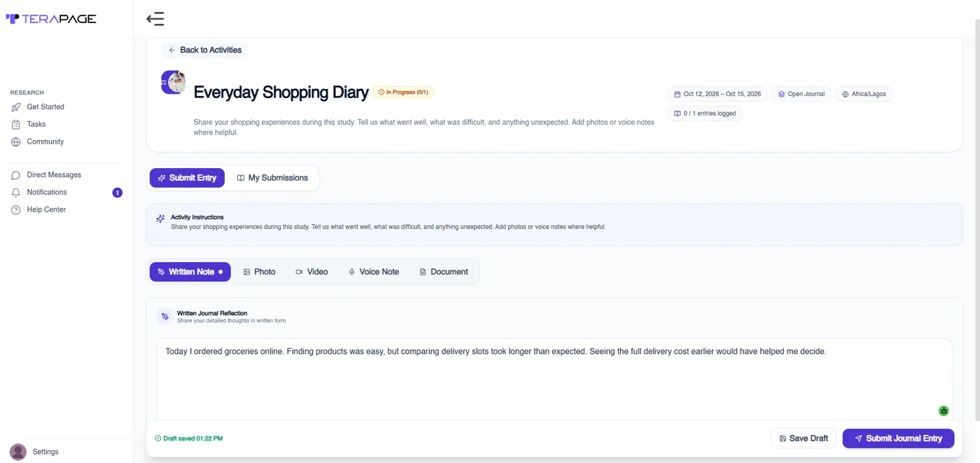
Task: Click the chat bubble icon beside Direct Messages
Action: point(15,175)
